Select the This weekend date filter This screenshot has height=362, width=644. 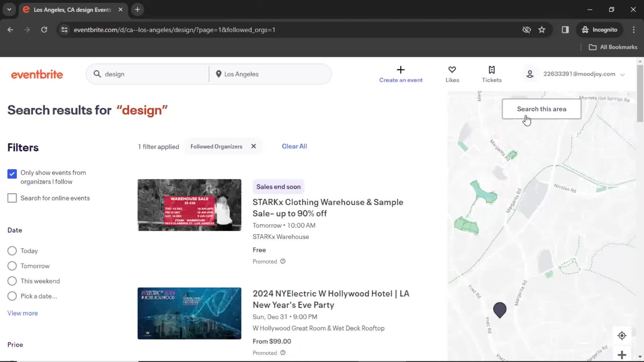pyautogui.click(x=12, y=281)
